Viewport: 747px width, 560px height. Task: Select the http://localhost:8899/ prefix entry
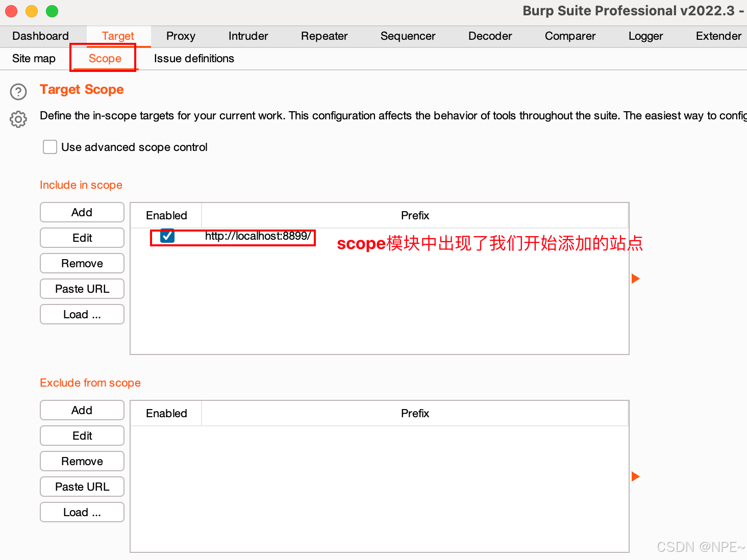click(x=258, y=236)
